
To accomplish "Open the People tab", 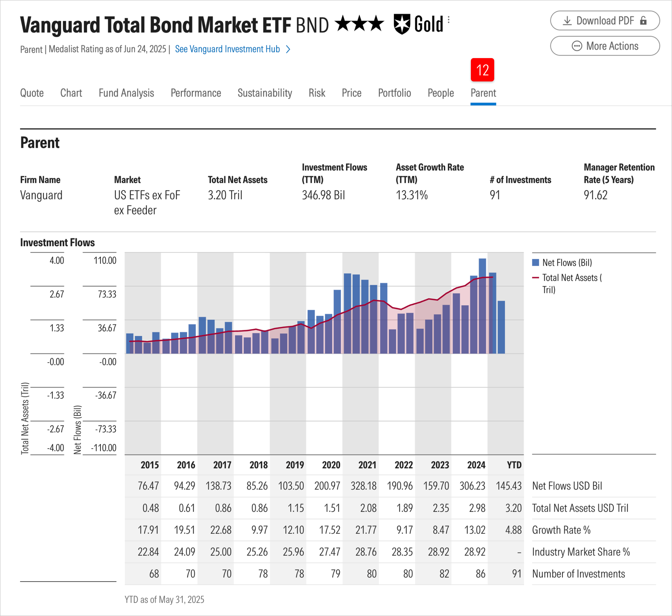I will 441,93.
